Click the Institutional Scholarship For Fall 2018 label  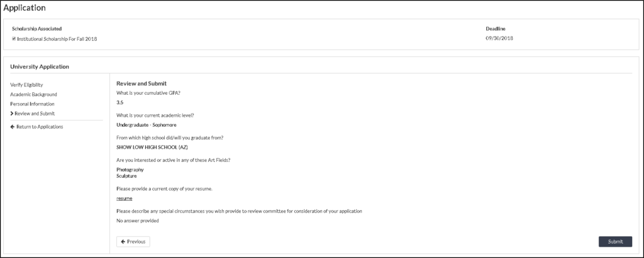pos(57,39)
